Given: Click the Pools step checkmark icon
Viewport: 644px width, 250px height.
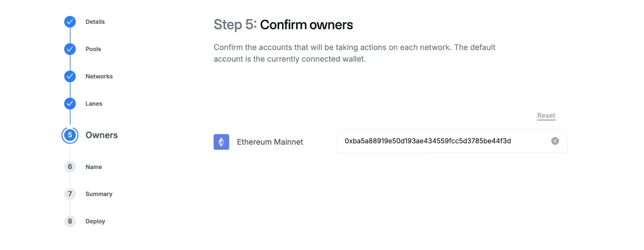Looking at the screenshot, I should coord(70,49).
